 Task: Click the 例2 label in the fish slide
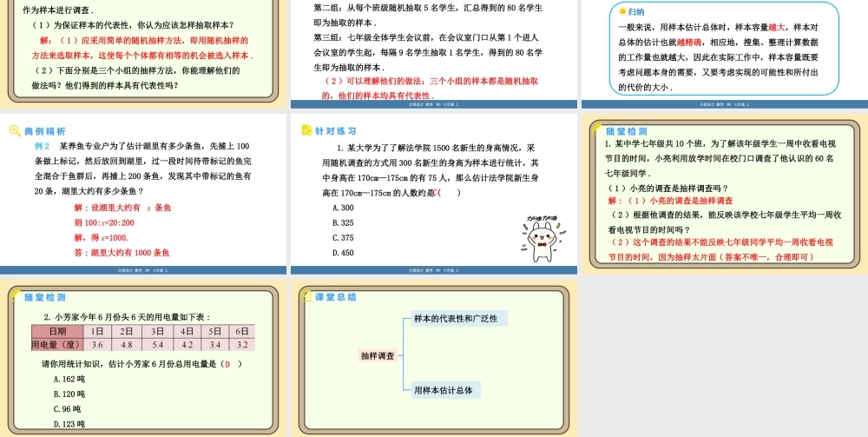click(x=42, y=146)
